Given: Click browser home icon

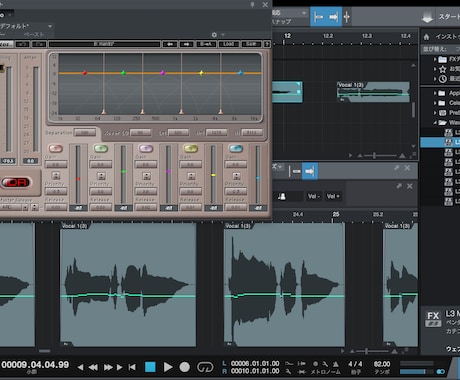Looking at the screenshot, I should pos(426,37).
